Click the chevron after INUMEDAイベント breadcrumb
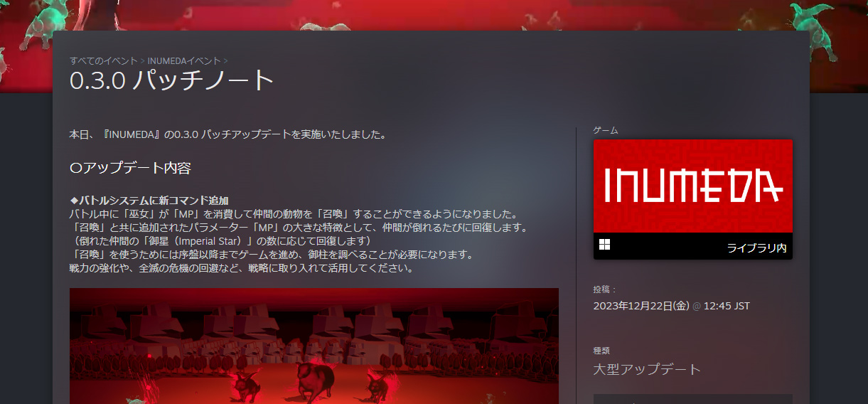868x404 pixels. (x=225, y=61)
